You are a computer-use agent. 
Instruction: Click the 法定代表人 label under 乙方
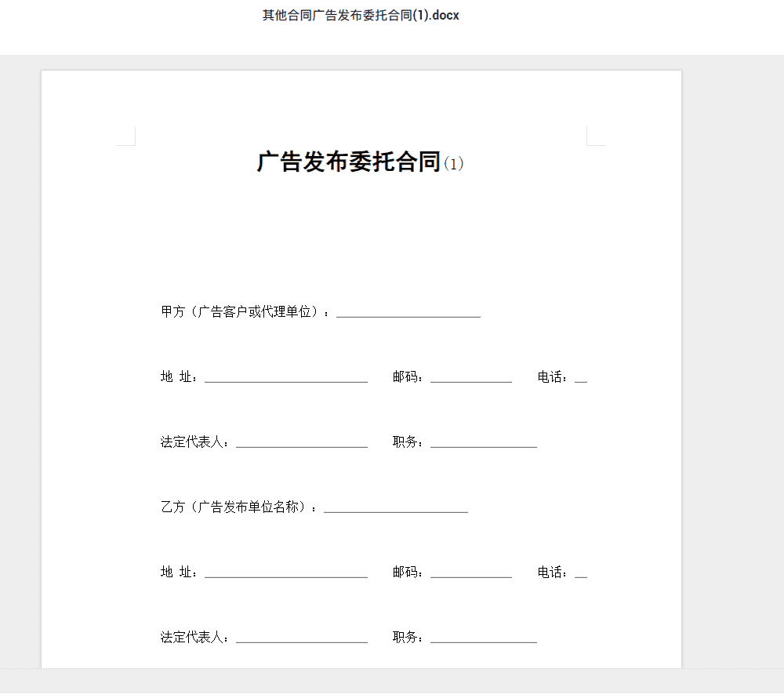point(194,637)
